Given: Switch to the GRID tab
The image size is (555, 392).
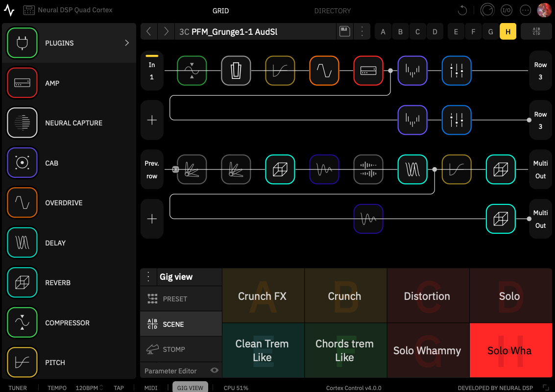Looking at the screenshot, I should [x=220, y=11].
